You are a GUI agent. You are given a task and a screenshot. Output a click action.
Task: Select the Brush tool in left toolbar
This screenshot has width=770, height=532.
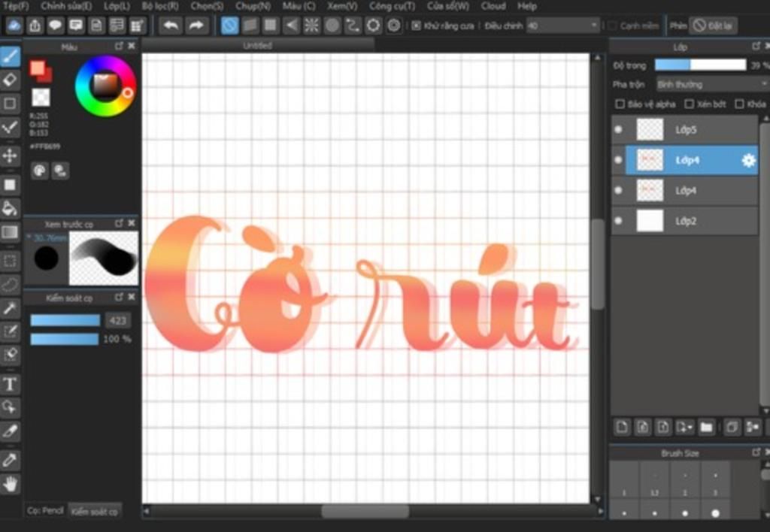(x=10, y=56)
